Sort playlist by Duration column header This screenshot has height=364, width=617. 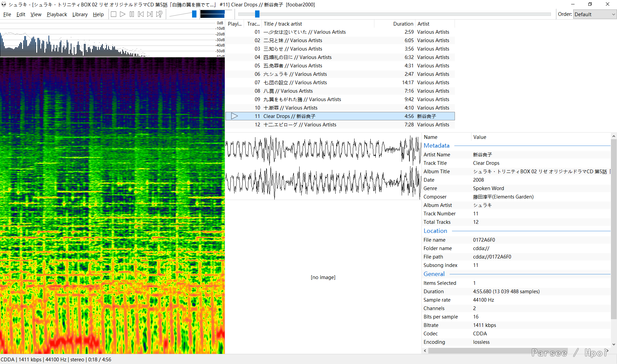[x=403, y=24]
